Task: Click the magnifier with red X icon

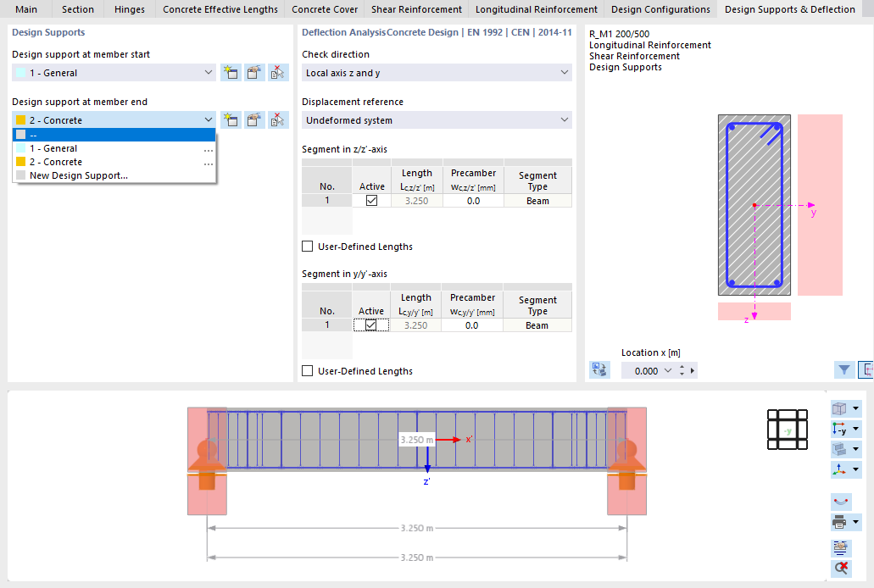Action: click(841, 568)
